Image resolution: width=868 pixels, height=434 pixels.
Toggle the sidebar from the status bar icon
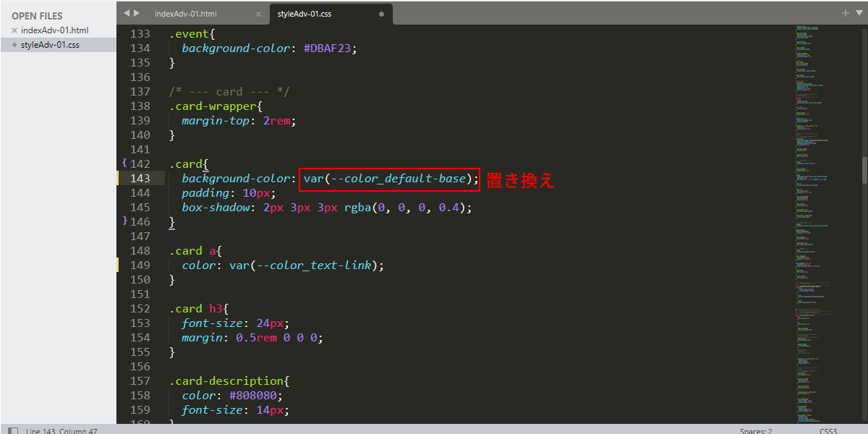point(13,430)
